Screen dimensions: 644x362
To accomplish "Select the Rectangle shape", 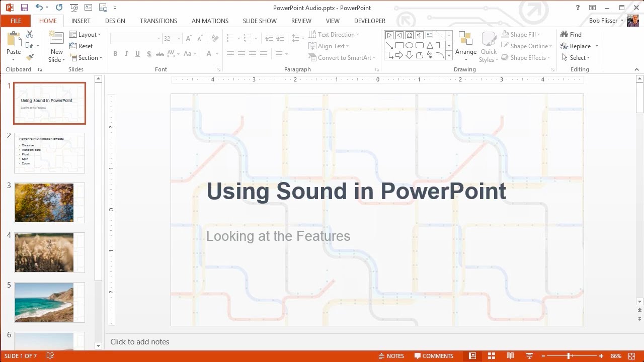I will (x=399, y=45).
